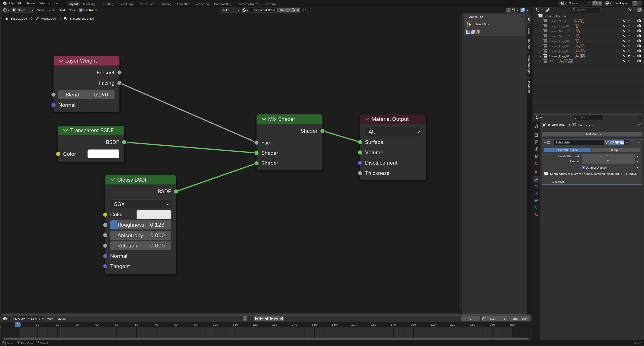The width and height of the screenshot is (644, 346).
Task: Click the jump to last frame button
Action: click(281, 319)
